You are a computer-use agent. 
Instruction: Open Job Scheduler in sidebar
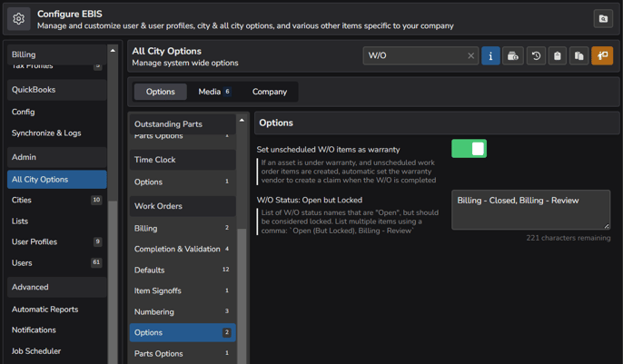[x=57, y=351]
